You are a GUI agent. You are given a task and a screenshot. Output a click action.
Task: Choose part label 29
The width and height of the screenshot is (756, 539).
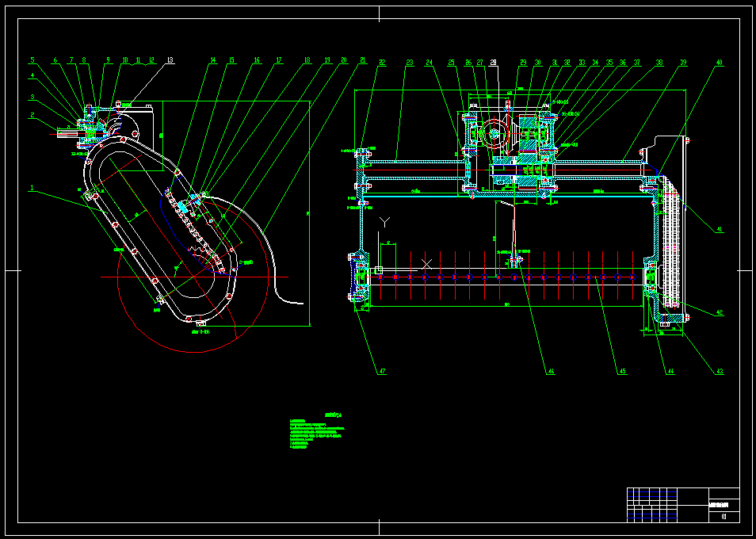pos(523,62)
